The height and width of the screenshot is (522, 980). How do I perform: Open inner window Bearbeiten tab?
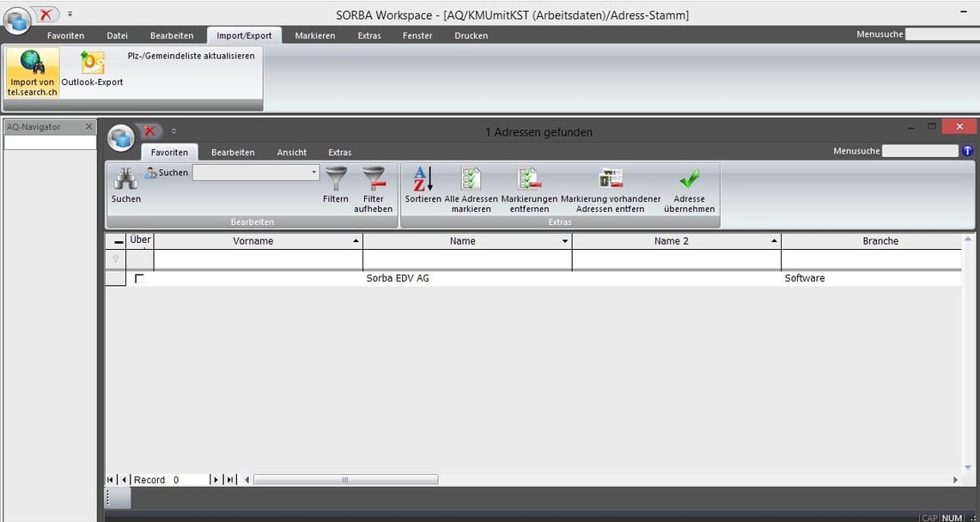tap(233, 152)
